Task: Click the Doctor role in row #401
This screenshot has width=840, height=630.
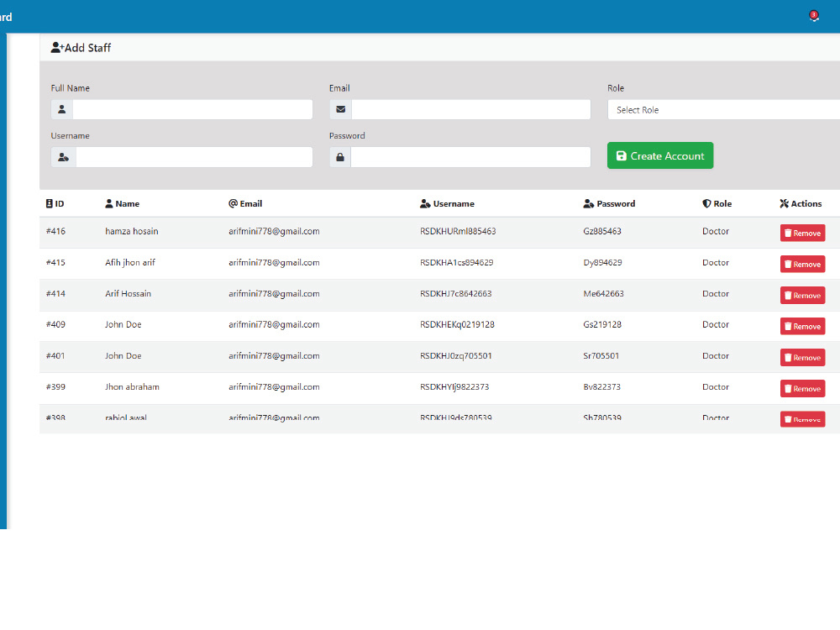Action: point(716,355)
